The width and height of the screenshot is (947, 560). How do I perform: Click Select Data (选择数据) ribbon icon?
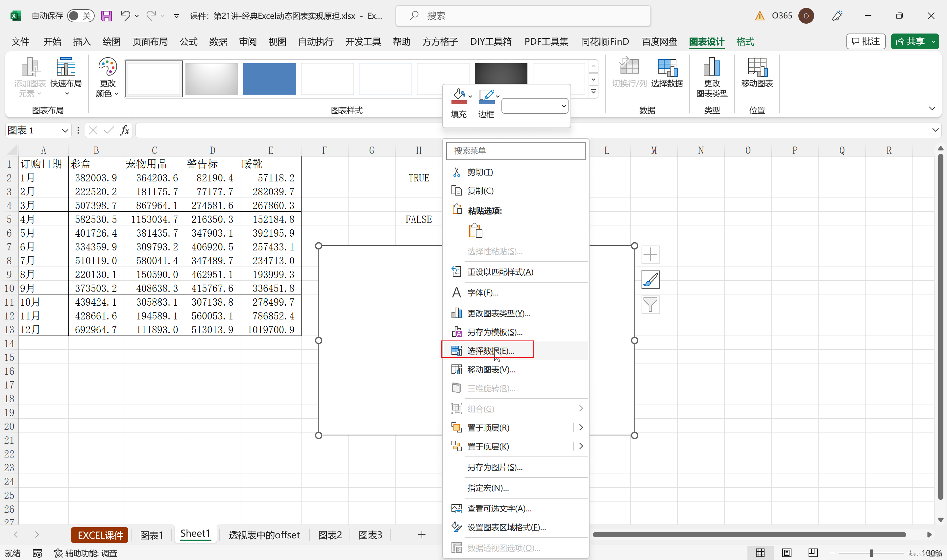tap(667, 73)
